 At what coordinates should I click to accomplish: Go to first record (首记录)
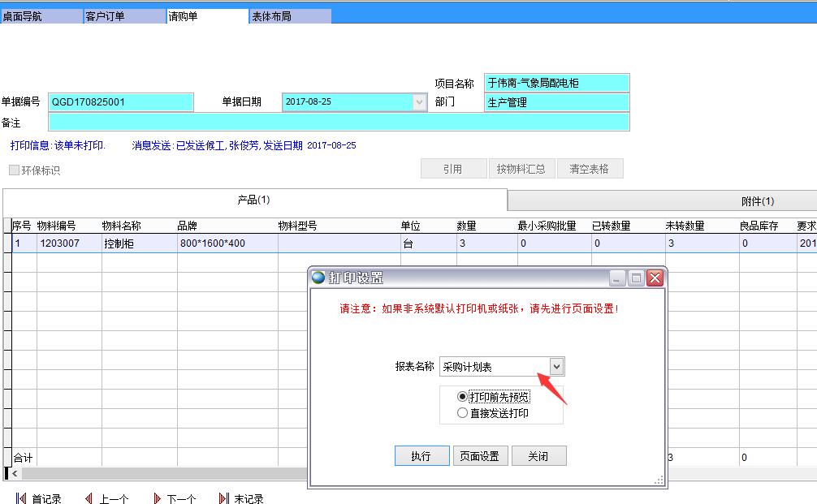point(38,498)
